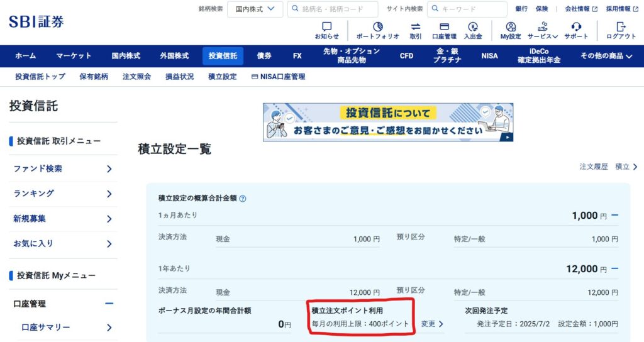Image resolution: width=644 pixels, height=342 pixels.
Task: Go to NISA in main navigation
Action: 489,56
